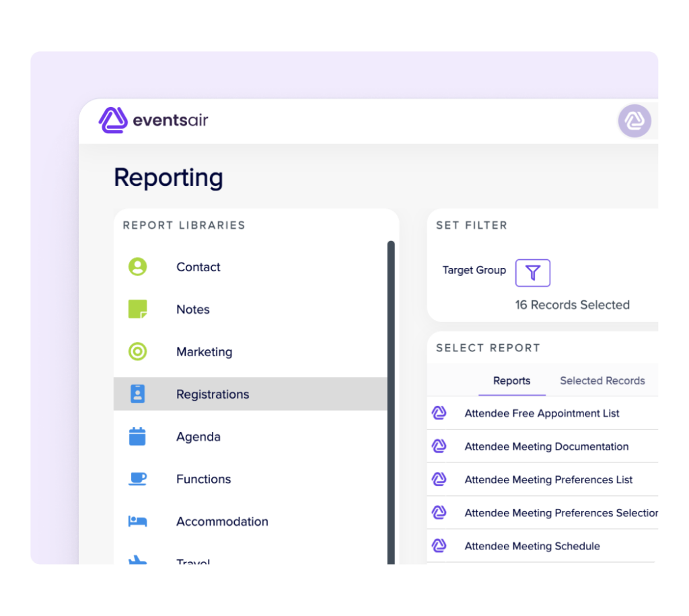Choose the Attendee Meeting Schedule report

point(532,546)
